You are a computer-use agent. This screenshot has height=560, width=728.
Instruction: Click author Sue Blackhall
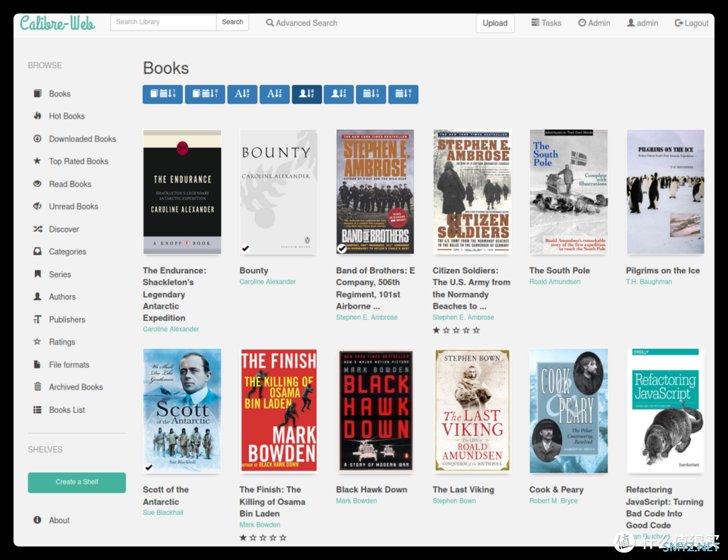pyautogui.click(x=163, y=513)
